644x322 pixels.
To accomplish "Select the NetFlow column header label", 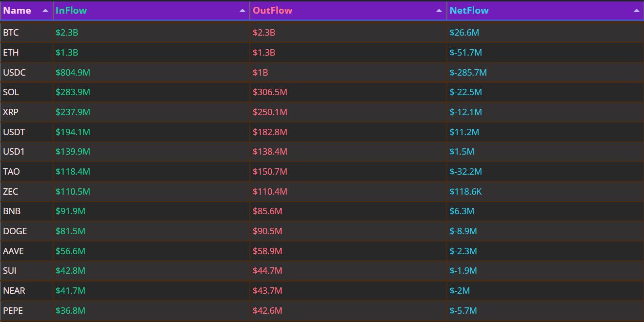I will click(469, 10).
